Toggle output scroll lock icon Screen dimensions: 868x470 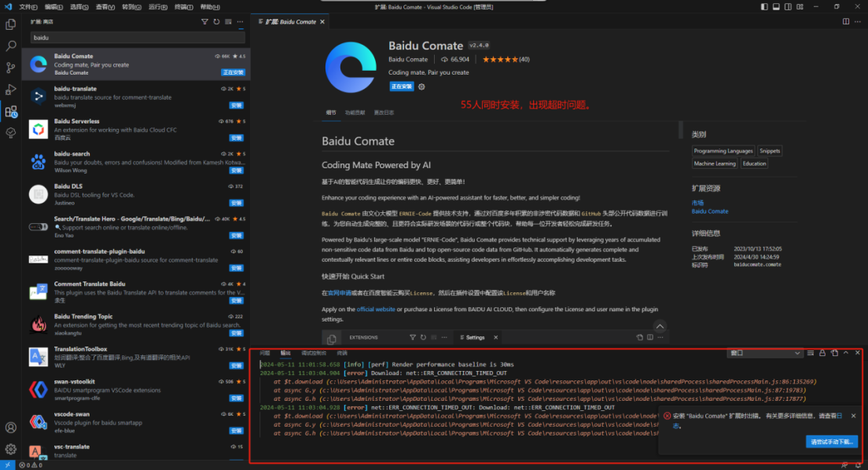[x=822, y=353]
